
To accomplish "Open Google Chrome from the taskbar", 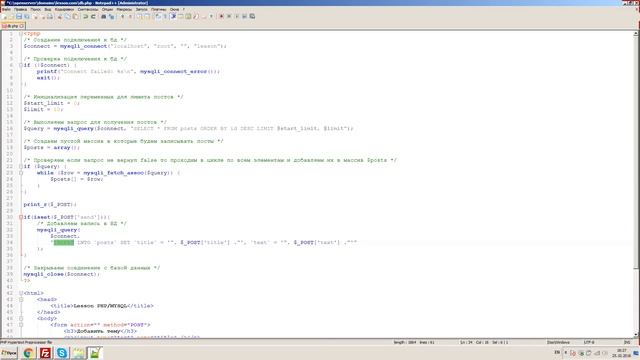I will click(29, 353).
